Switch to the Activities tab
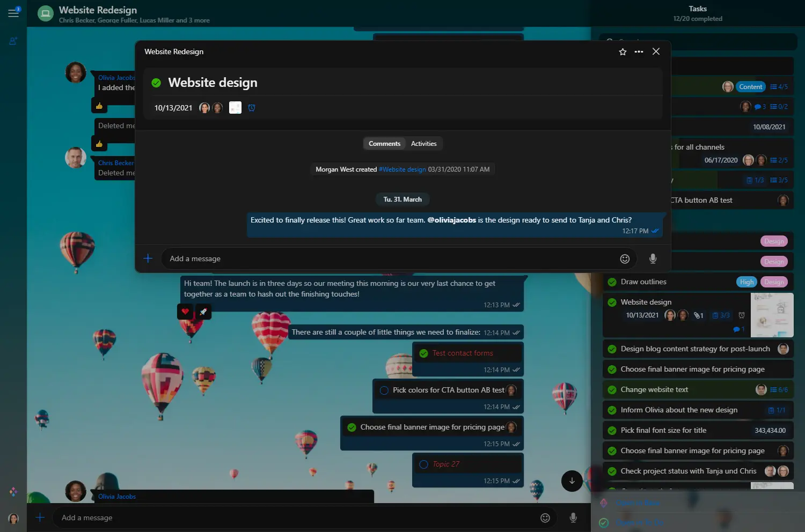805x532 pixels. pos(423,144)
